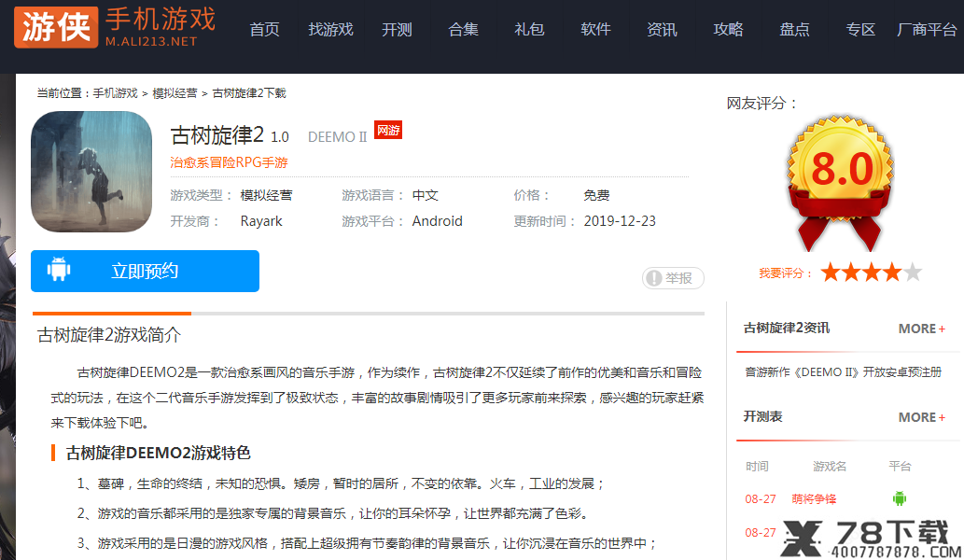Open the 软件 nav item
The image size is (964, 560).
click(x=595, y=30)
